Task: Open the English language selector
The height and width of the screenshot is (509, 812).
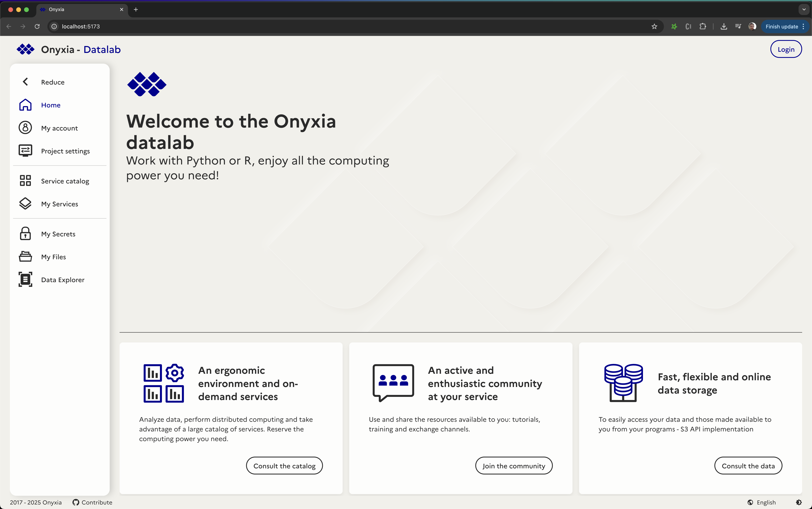Action: click(762, 502)
